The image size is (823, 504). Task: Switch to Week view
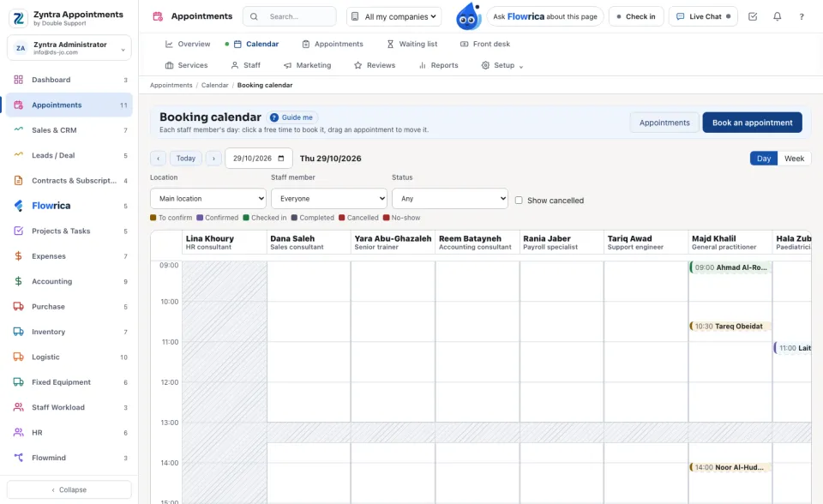coord(794,159)
